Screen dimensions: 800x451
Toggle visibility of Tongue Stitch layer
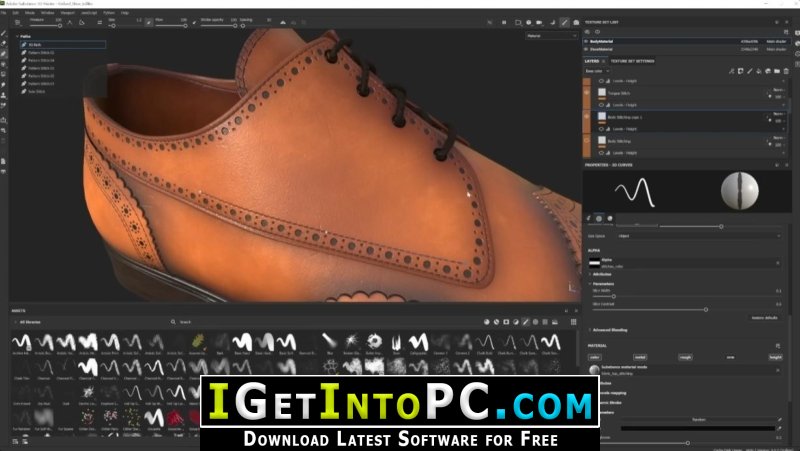click(587, 93)
